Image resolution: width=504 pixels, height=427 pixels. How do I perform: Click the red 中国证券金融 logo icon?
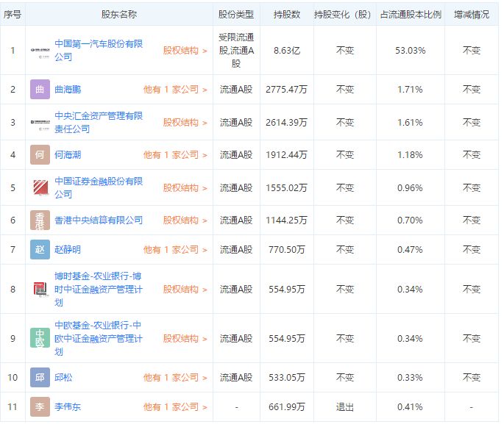coord(40,187)
